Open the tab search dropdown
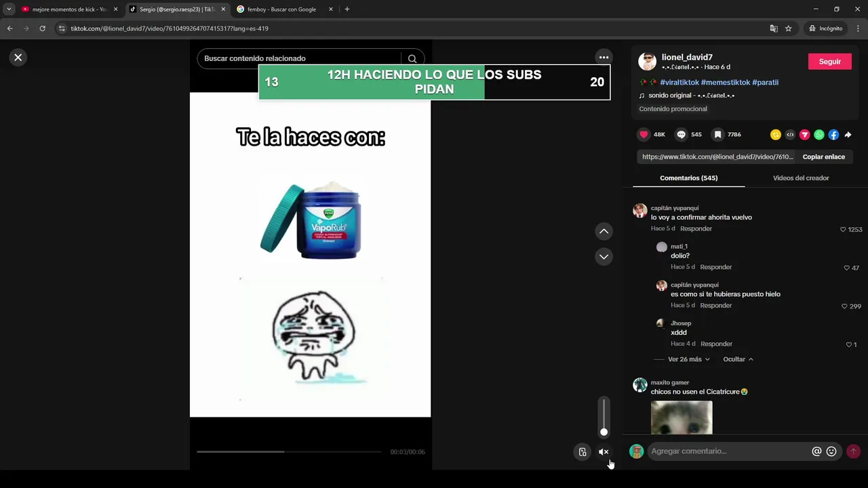The image size is (868, 488). (9, 9)
